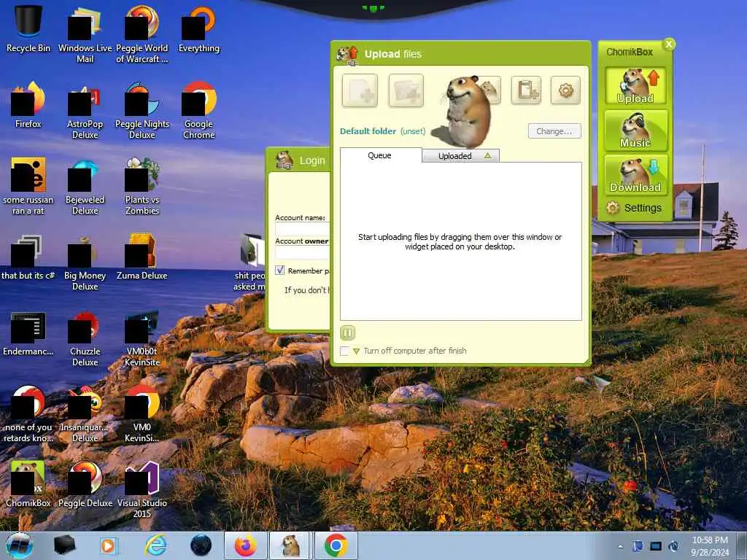Enable Turn off computer after finish checkbox
This screenshot has height=560, width=747.
[344, 351]
